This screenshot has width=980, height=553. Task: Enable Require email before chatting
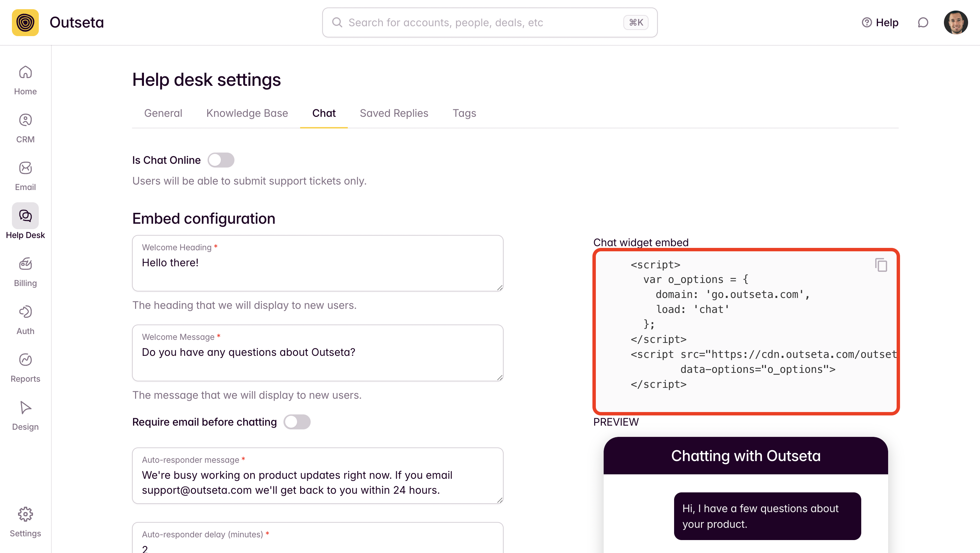297,422
